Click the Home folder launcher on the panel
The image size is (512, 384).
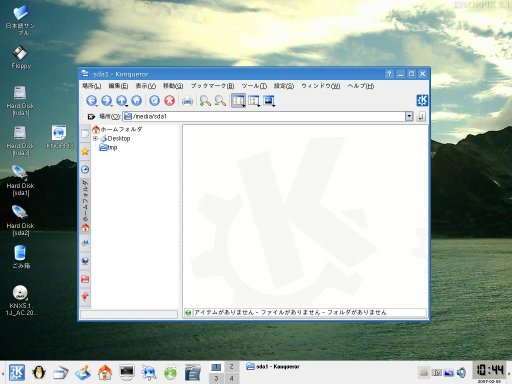click(105, 372)
